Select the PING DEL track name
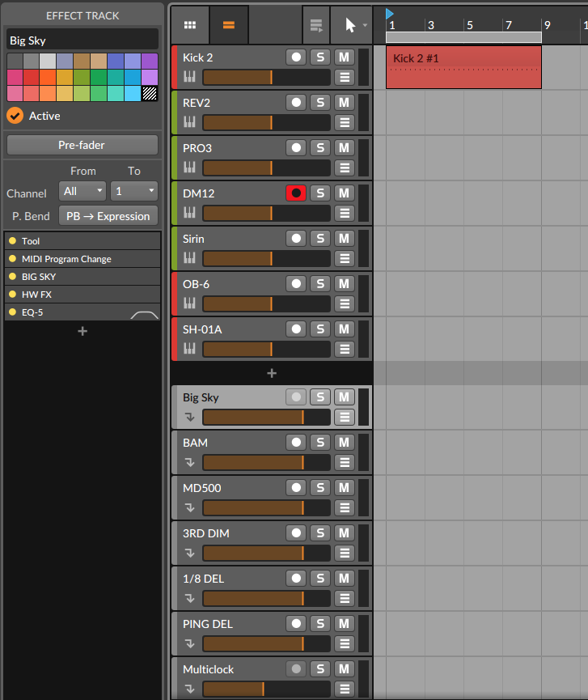The image size is (588, 700). point(208,624)
